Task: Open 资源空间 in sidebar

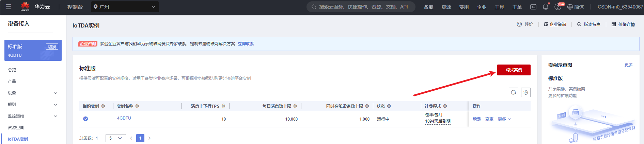Action: pos(16,128)
